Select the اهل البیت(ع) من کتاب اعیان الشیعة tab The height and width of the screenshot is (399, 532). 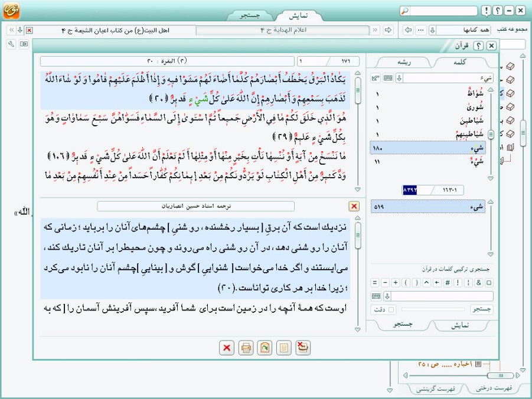[x=115, y=31]
